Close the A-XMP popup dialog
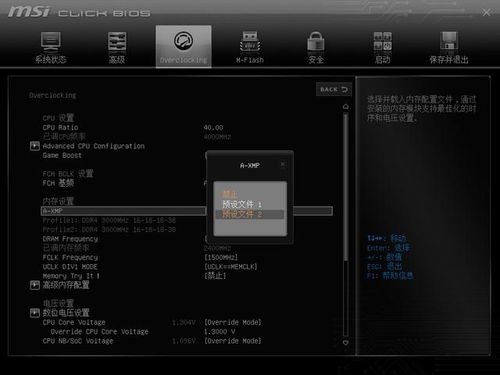500x375 pixels. coord(283,164)
